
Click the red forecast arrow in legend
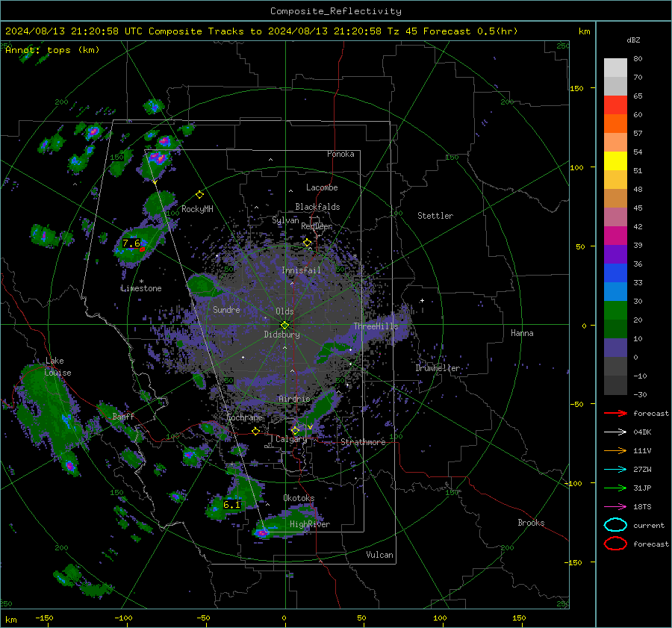tap(615, 413)
